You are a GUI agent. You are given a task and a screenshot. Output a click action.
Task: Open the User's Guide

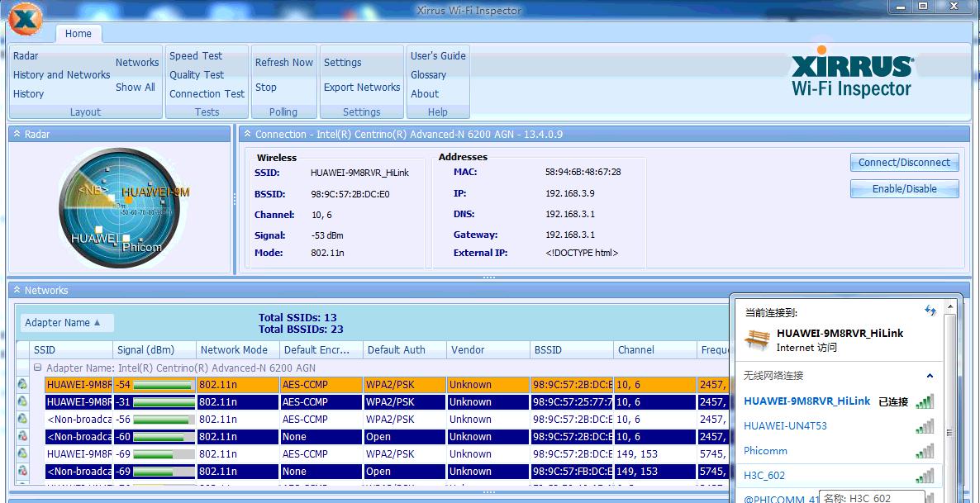[438, 55]
